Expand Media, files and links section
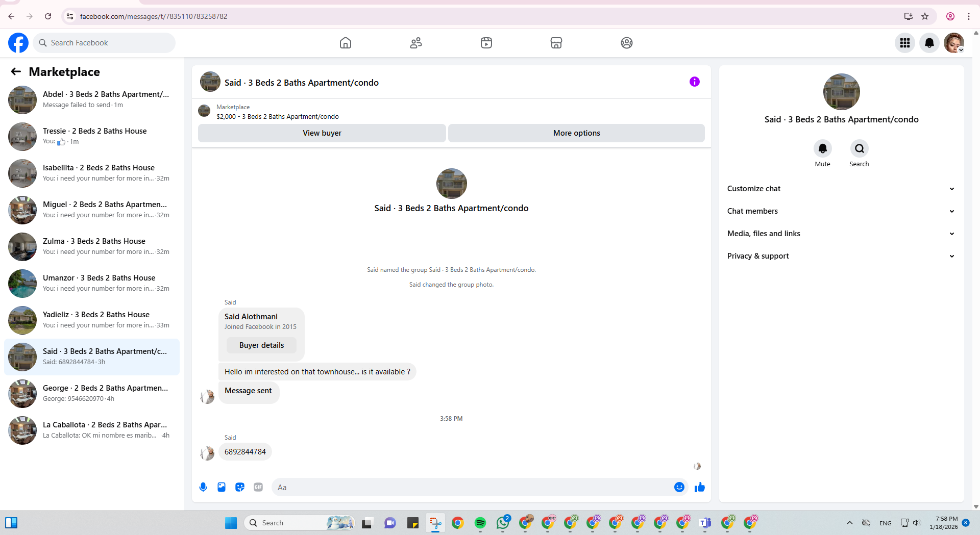Image resolution: width=980 pixels, height=535 pixels. pos(841,234)
